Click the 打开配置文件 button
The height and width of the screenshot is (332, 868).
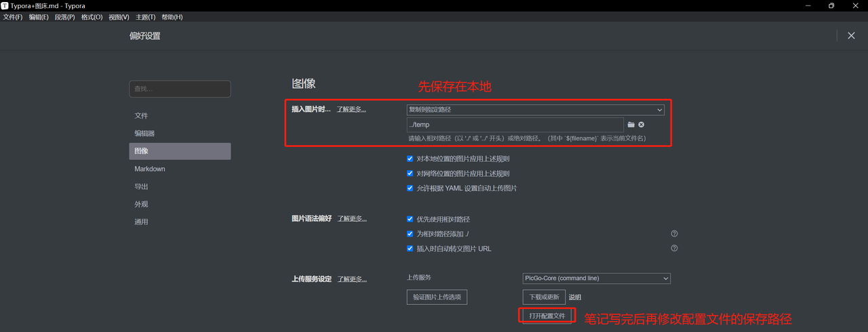547,316
